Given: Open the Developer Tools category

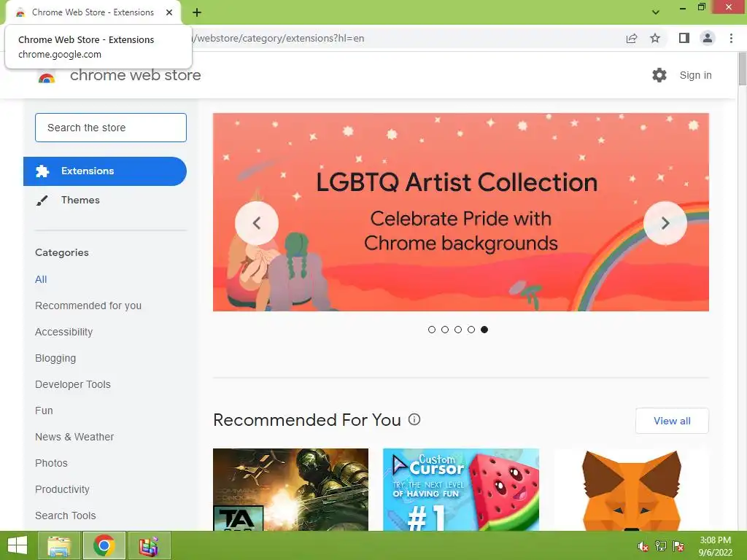Looking at the screenshot, I should tap(73, 384).
